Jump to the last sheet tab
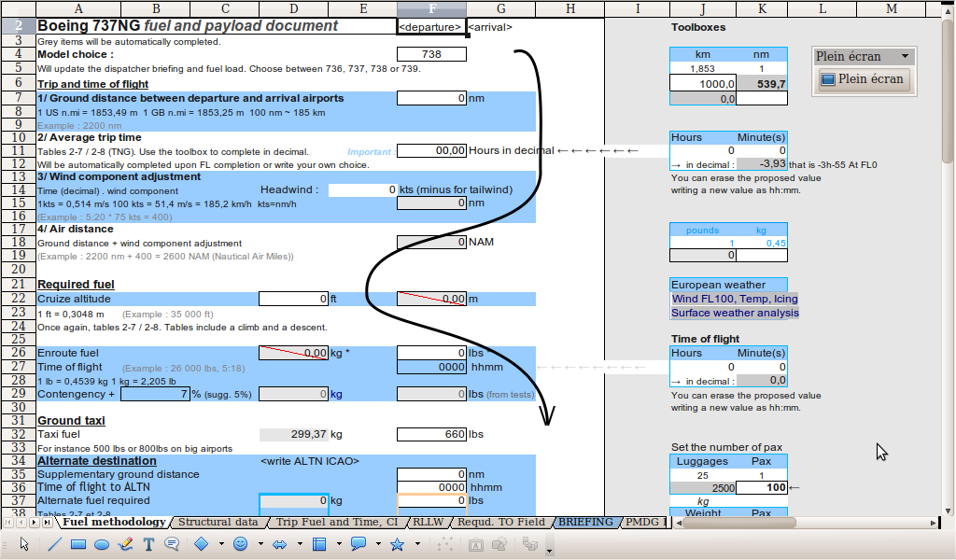 (x=47, y=523)
